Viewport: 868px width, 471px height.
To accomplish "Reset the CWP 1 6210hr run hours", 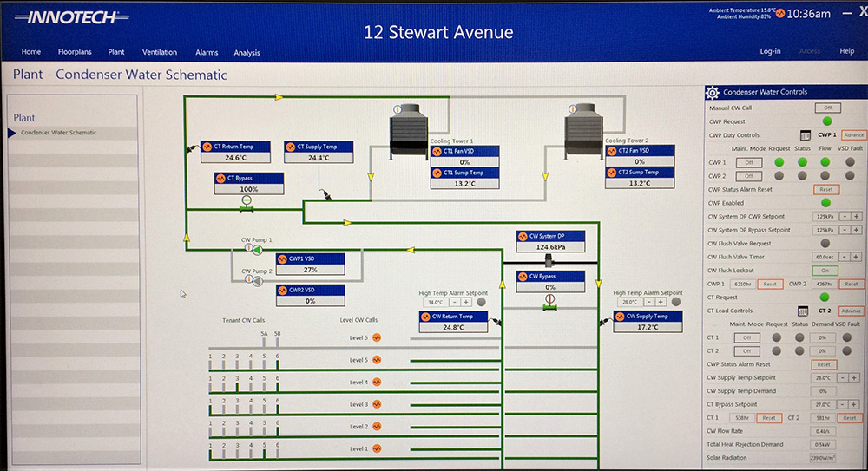I will (770, 284).
